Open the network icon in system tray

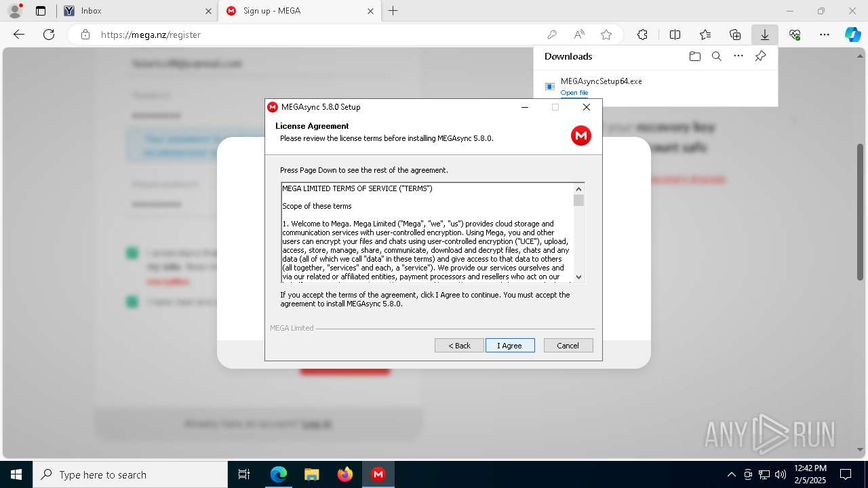(764, 474)
